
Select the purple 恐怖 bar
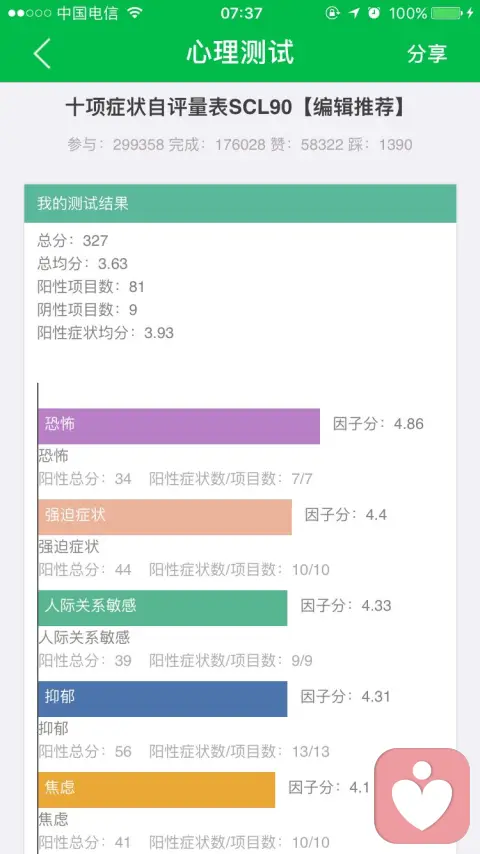click(179, 426)
